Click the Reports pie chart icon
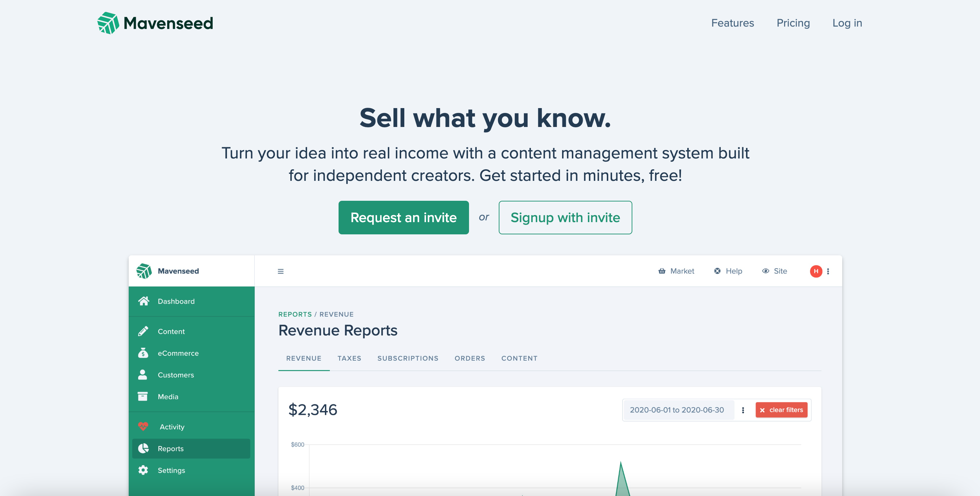The width and height of the screenshot is (980, 496). coord(143,448)
